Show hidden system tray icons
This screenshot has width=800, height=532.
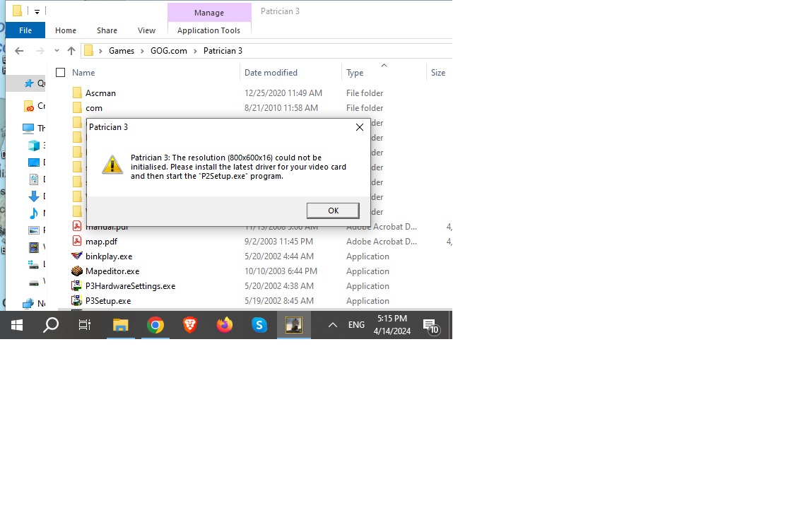pyautogui.click(x=333, y=325)
